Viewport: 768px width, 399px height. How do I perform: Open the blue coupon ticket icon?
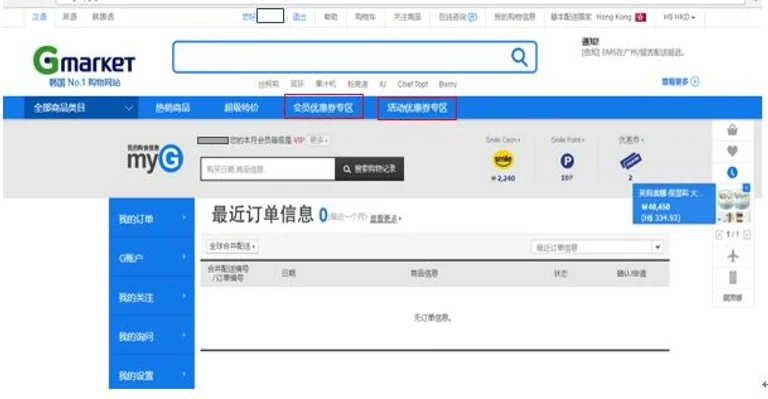630,161
